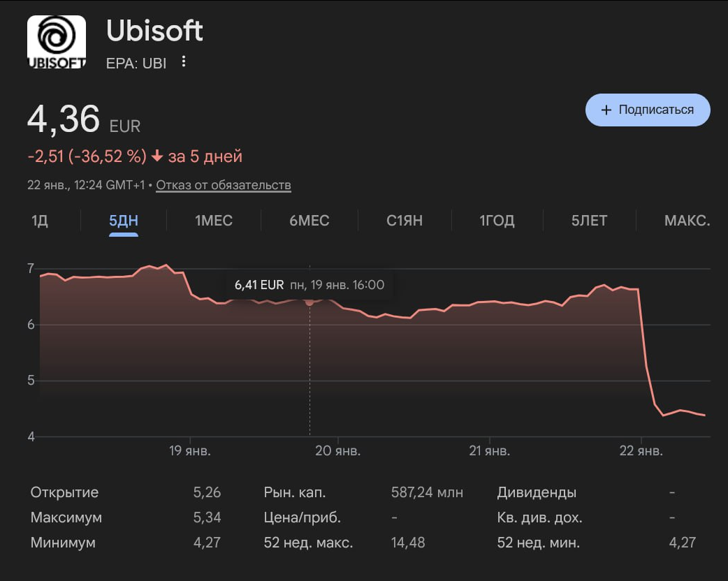Click the red down arrow price indicator
728x581 pixels.
pos(156,156)
